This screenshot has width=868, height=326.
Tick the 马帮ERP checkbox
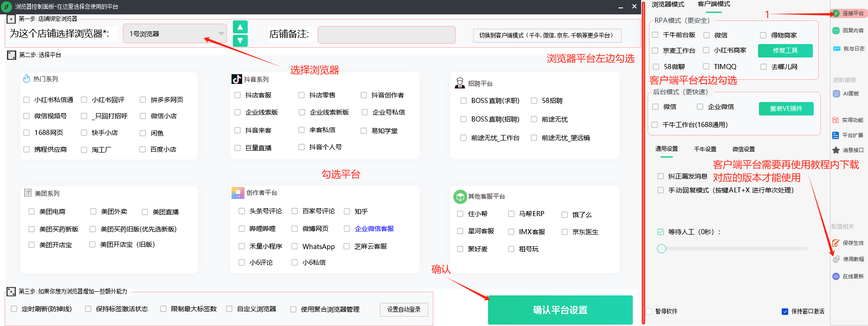[511, 214]
